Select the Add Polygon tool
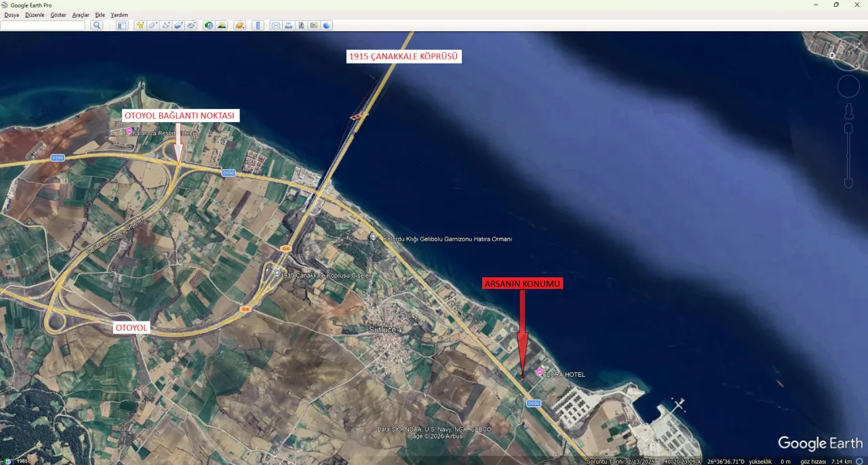The image size is (868, 465). [153, 25]
